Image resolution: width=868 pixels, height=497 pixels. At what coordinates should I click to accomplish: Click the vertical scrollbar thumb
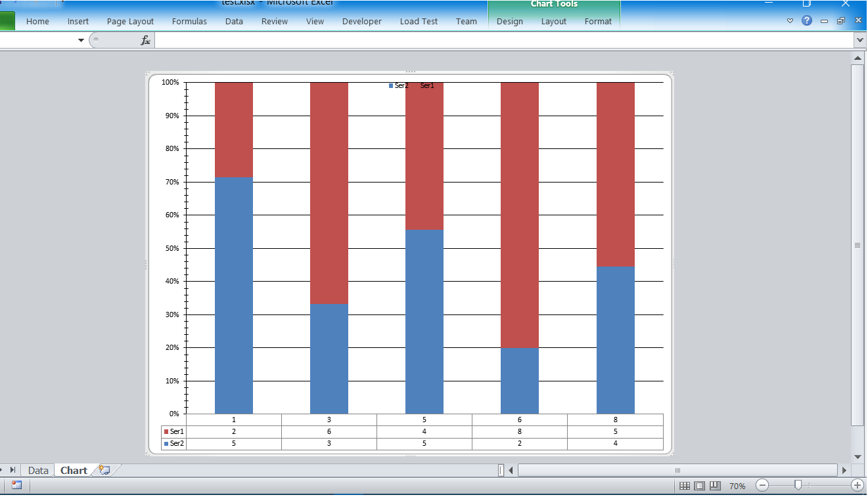(x=857, y=245)
